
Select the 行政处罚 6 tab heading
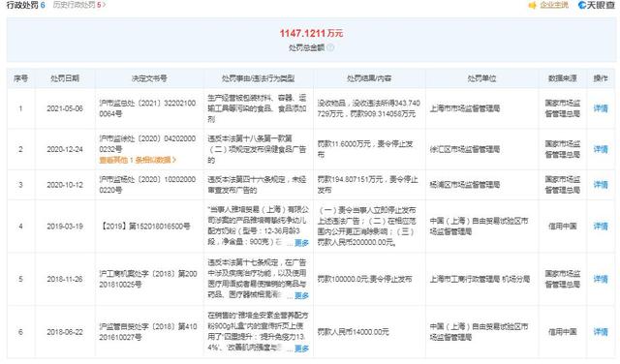[x=26, y=5]
